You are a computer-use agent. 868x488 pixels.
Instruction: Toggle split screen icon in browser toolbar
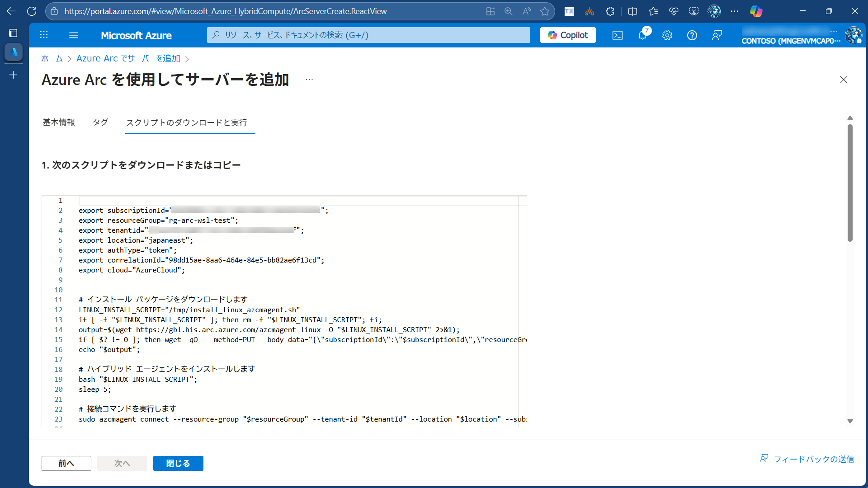[x=632, y=11]
